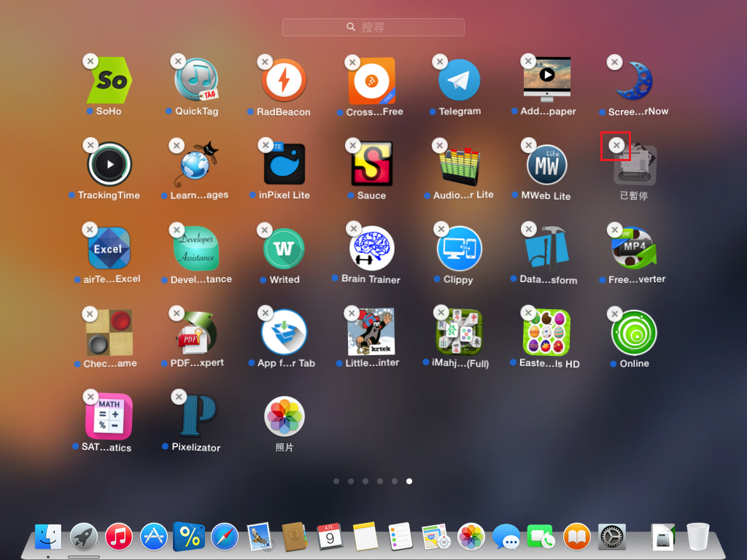Viewport: 747px width, 560px height.
Task: Delete the App f...r Tab app
Action: (266, 313)
